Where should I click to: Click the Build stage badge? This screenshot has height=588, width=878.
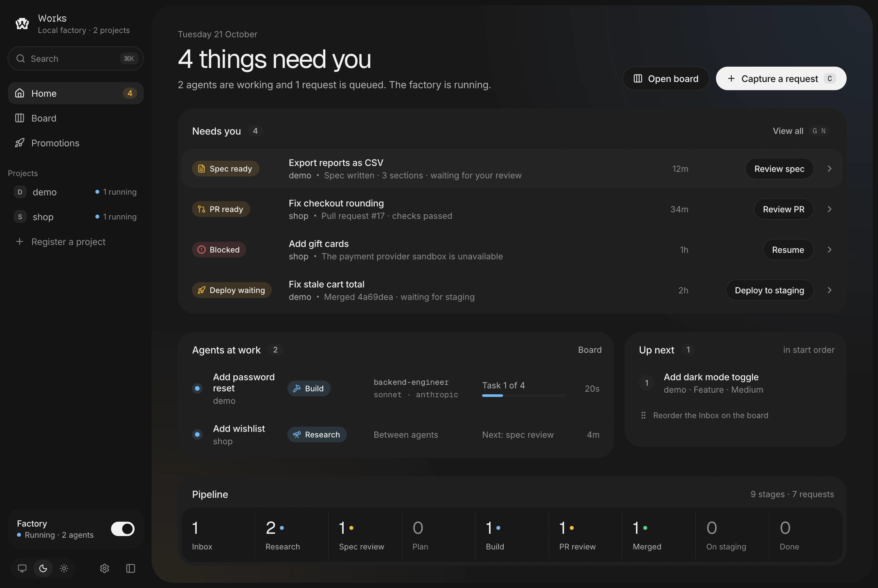pyautogui.click(x=309, y=388)
